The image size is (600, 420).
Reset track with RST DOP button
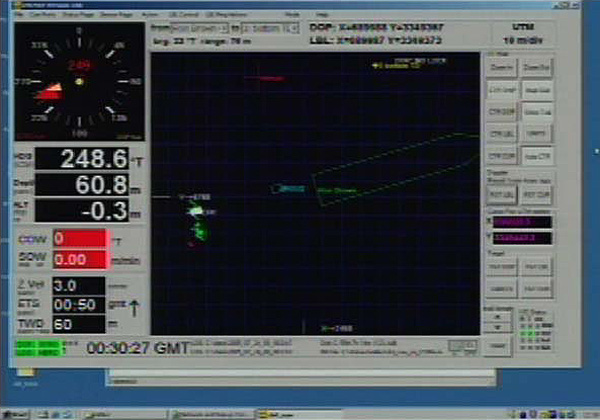click(x=536, y=195)
